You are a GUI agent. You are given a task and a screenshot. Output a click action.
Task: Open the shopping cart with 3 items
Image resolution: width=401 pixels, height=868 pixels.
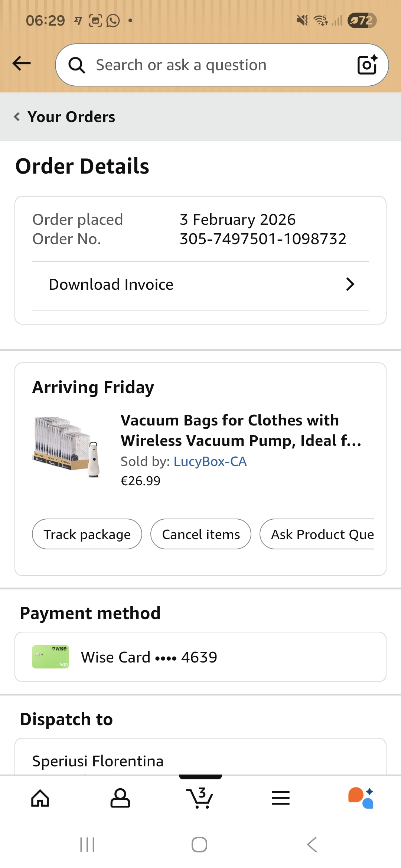(200, 798)
